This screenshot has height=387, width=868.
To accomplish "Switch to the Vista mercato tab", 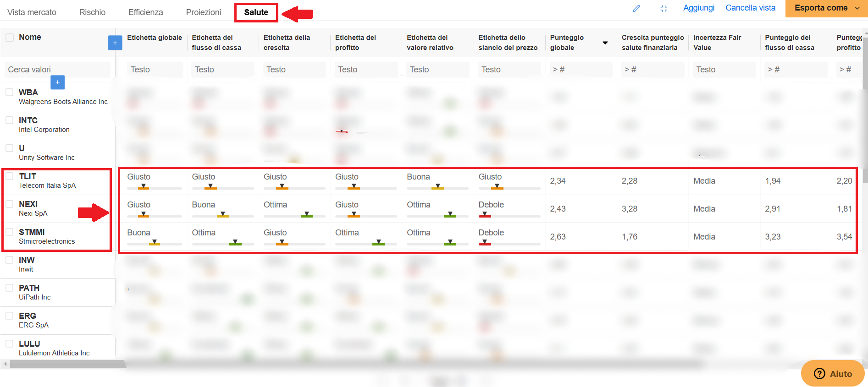I will point(32,12).
